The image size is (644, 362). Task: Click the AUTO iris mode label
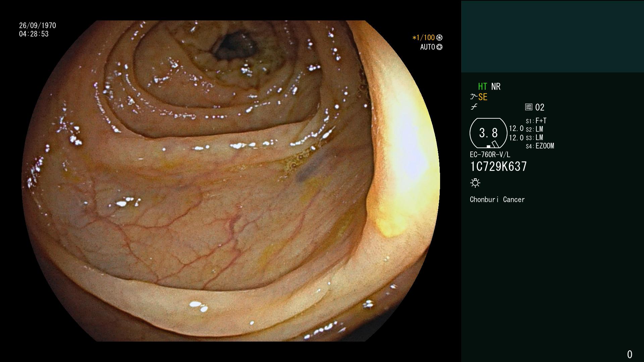pos(428,47)
